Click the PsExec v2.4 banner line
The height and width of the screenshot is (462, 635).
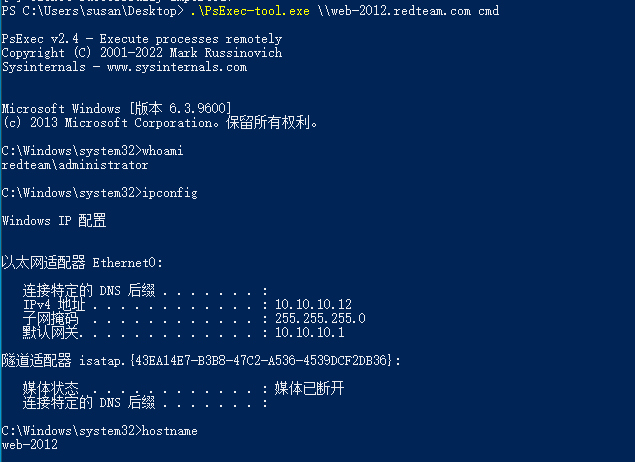[x=142, y=39]
